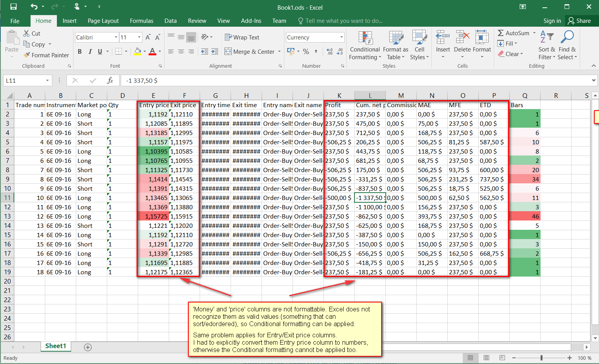Viewport: 599px width, 364px height.
Task: Toggle Bold formatting
Action: pyautogui.click(x=80, y=51)
